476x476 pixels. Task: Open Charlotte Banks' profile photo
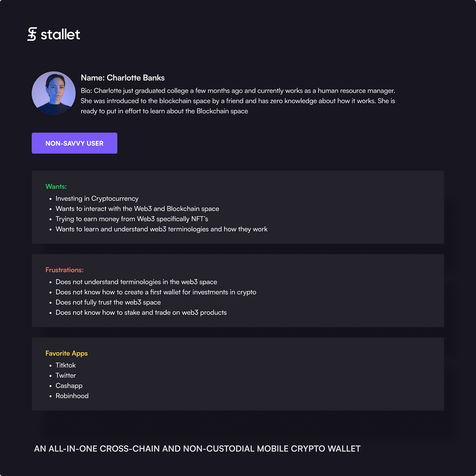click(x=54, y=93)
